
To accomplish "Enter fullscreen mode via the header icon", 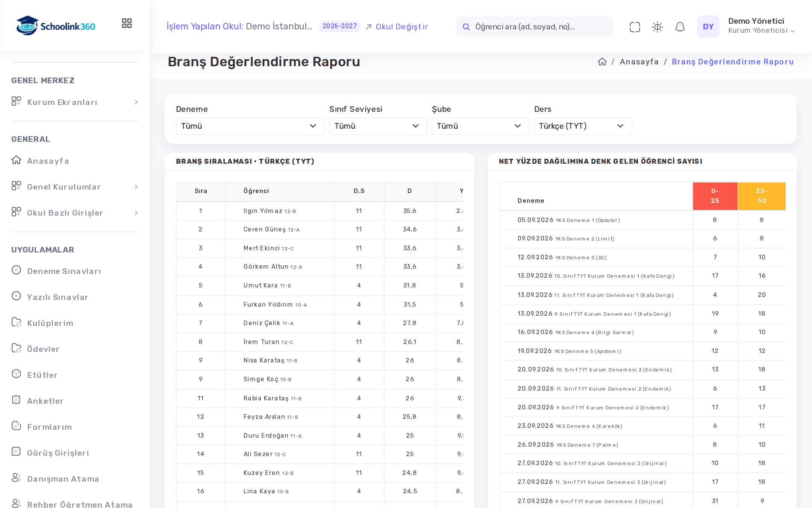I will (635, 27).
